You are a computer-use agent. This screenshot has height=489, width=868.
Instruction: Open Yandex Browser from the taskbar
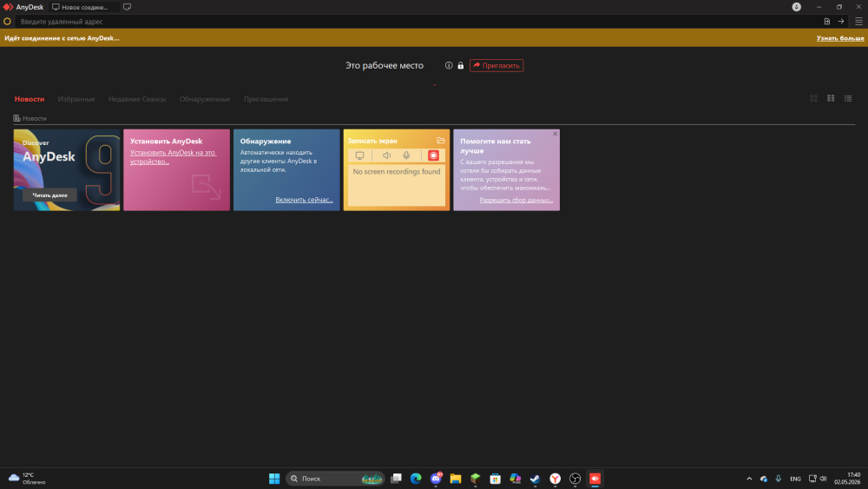click(x=556, y=479)
